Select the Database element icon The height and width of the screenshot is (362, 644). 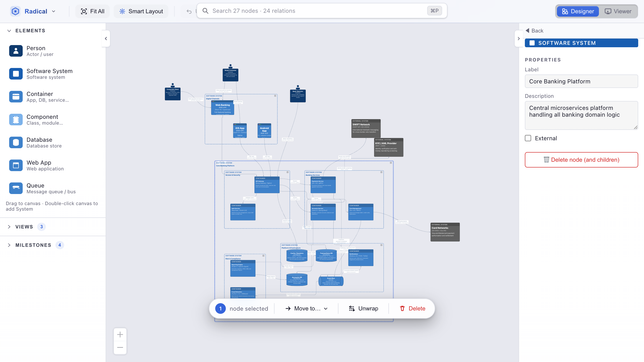click(x=16, y=142)
